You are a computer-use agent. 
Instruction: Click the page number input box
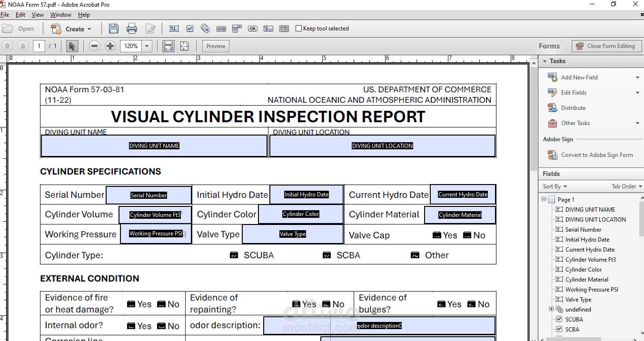[x=39, y=46]
